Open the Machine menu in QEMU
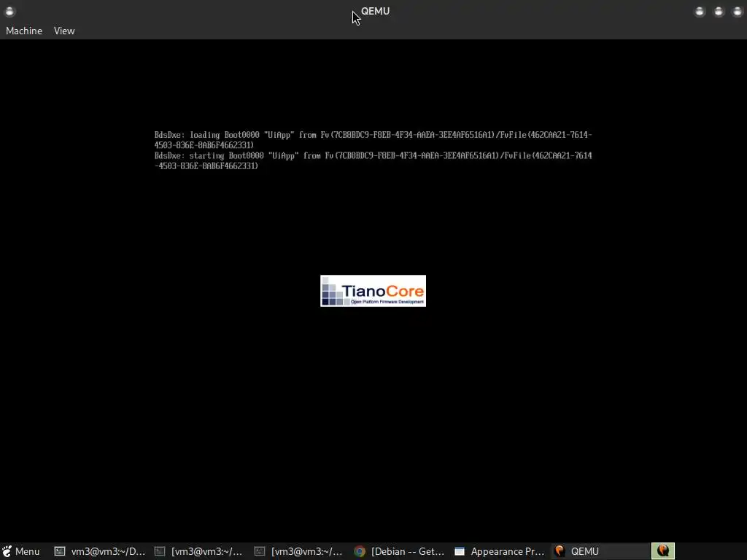Viewport: 747px width, 560px height. point(24,31)
